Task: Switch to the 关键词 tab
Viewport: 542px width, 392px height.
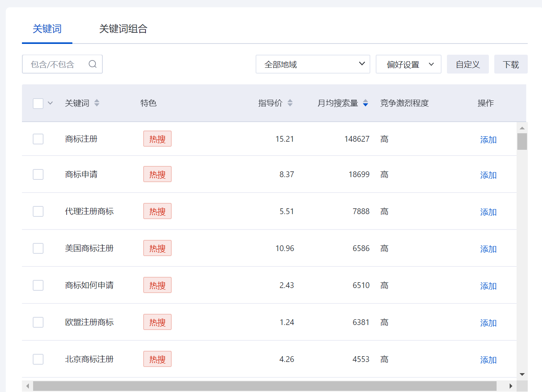Action: (x=47, y=29)
